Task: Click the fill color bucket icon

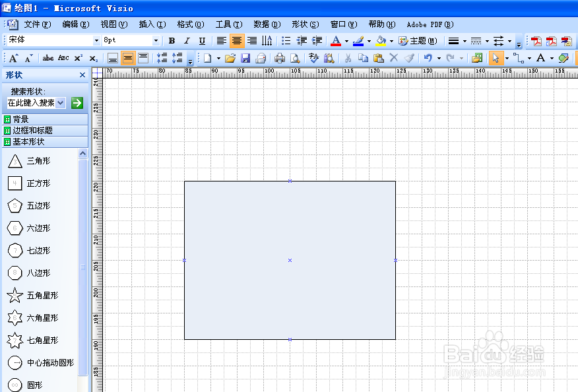Action: [x=381, y=41]
